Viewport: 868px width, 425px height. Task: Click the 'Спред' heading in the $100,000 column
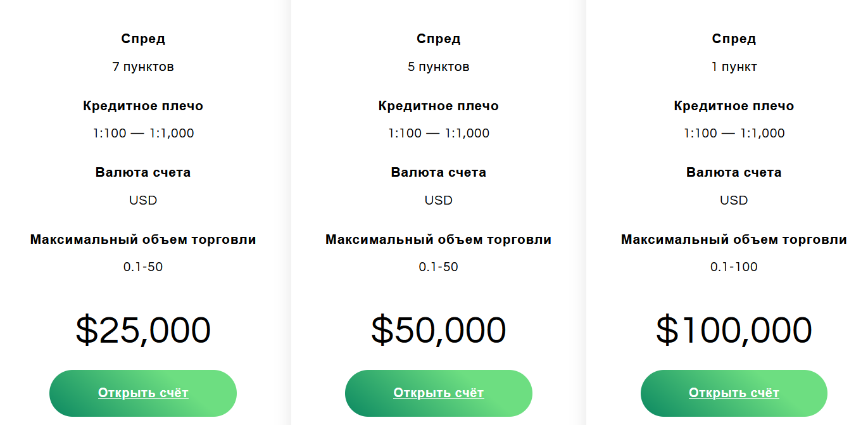click(734, 39)
